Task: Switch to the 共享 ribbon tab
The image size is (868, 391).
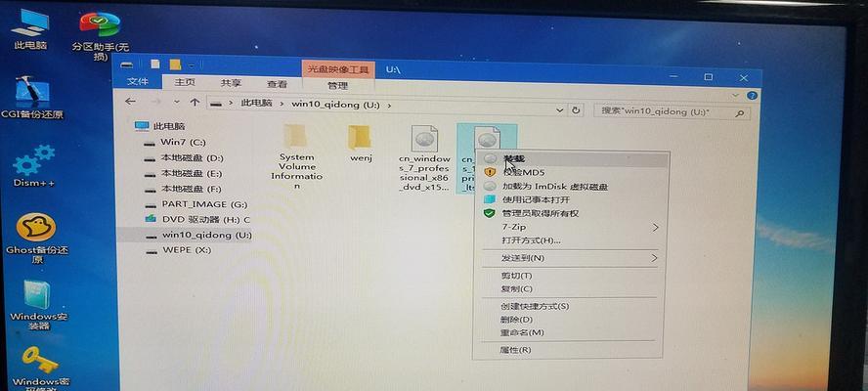Action: (231, 84)
